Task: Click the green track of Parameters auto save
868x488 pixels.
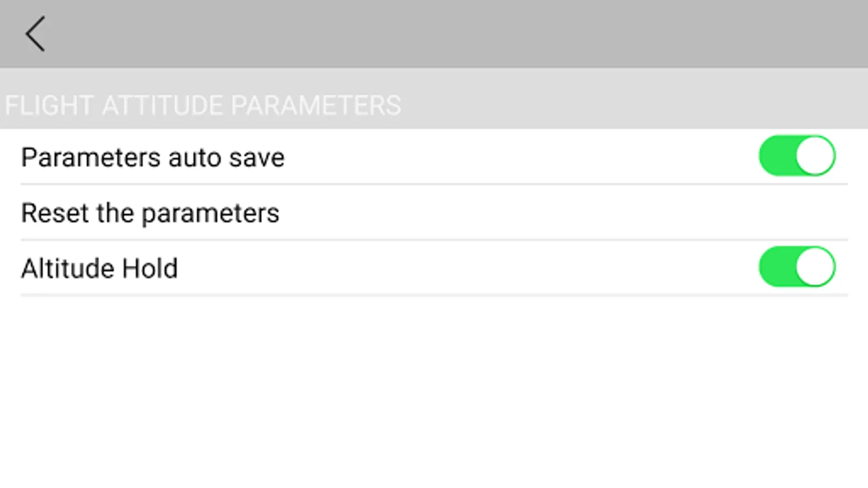Action: coord(776,156)
